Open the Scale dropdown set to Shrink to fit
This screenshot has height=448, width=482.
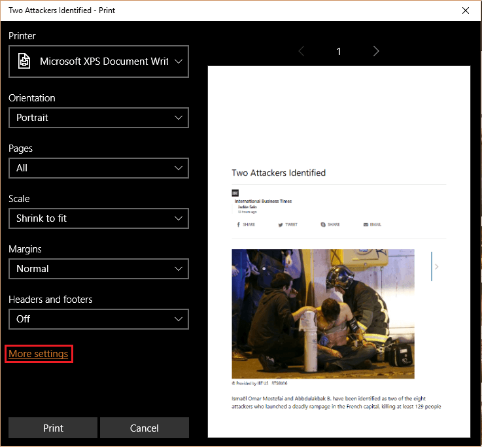(x=99, y=218)
